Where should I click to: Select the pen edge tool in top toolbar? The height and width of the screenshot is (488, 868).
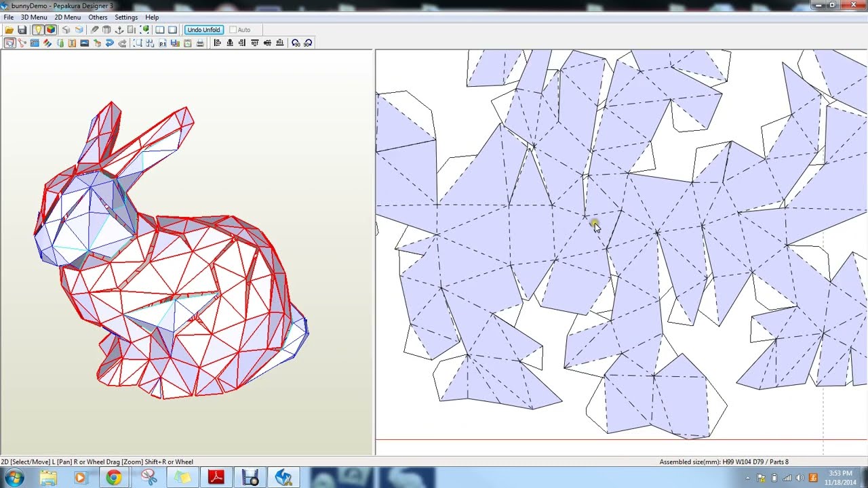[x=95, y=29]
